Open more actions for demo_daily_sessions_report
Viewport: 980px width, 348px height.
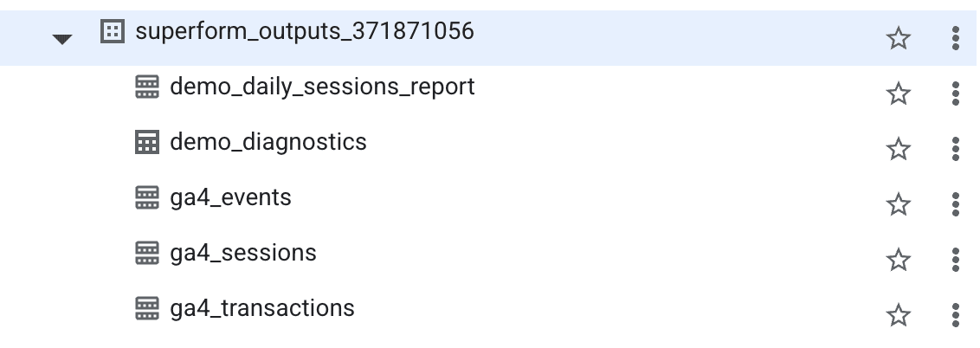(956, 93)
